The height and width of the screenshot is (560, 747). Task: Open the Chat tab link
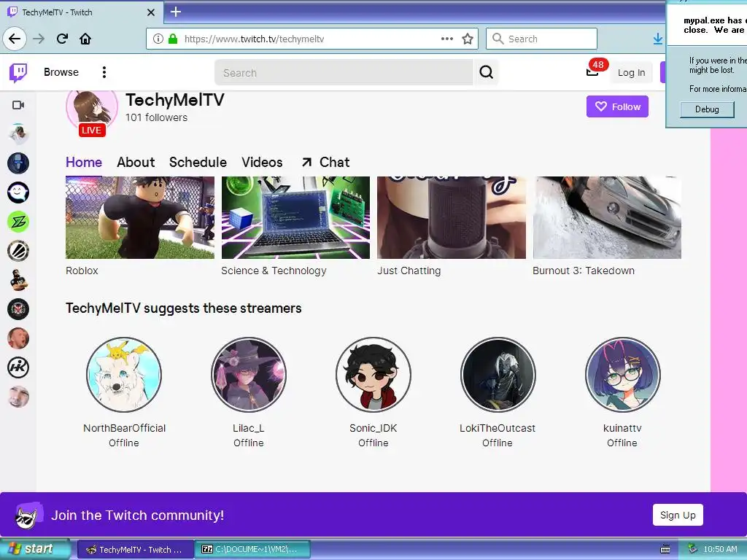326,163
